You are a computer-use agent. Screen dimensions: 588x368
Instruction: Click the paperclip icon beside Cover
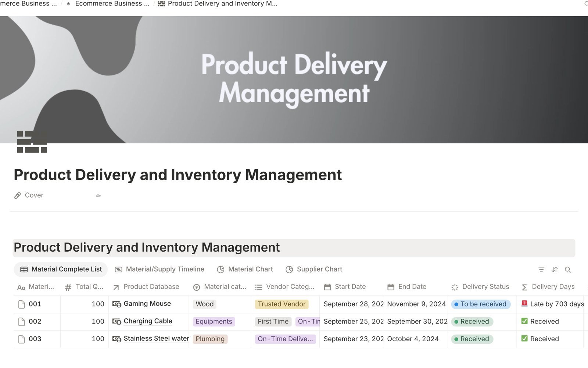tap(17, 195)
